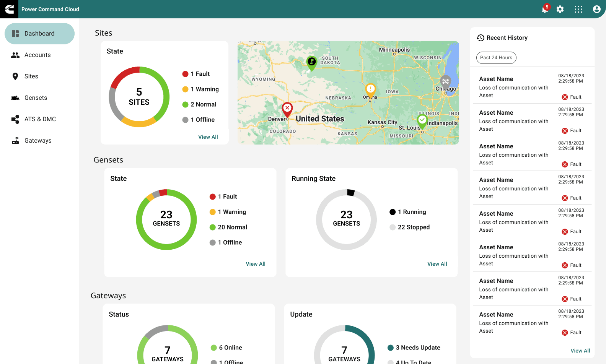Click the 'Power Command Cloud' header title
The width and height of the screenshot is (606, 364).
tap(50, 9)
